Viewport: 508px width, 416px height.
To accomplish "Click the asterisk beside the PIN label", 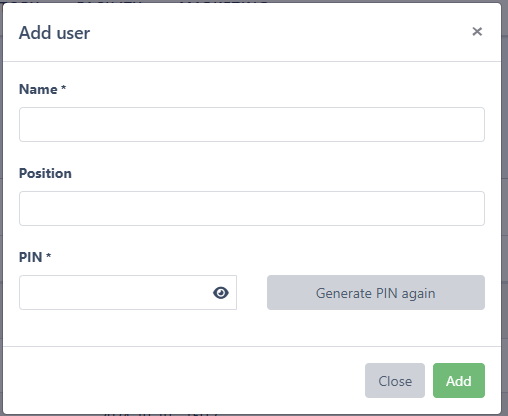I will 48,256.
